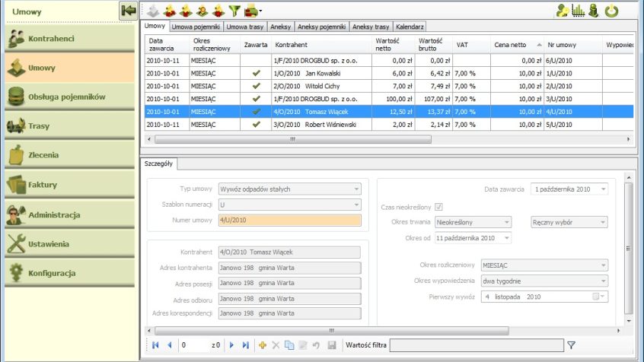
Task: Open the bar chart statistics icon
Action: pyautogui.click(x=578, y=11)
